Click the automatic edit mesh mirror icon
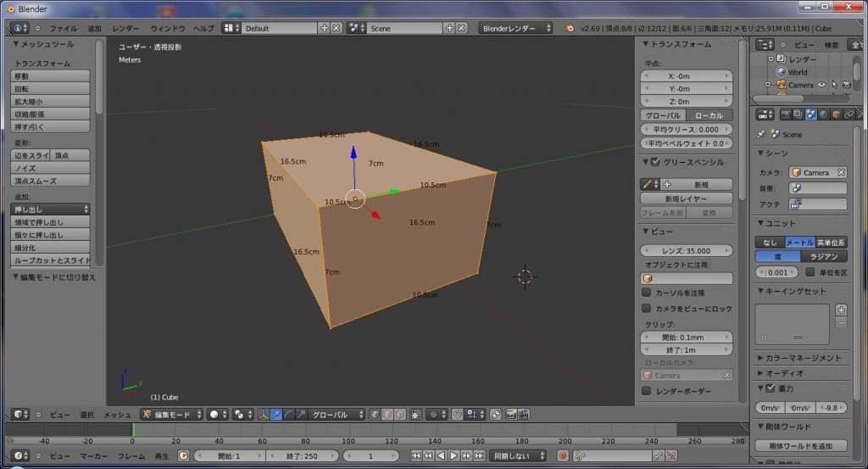The image size is (868, 469). click(x=495, y=414)
